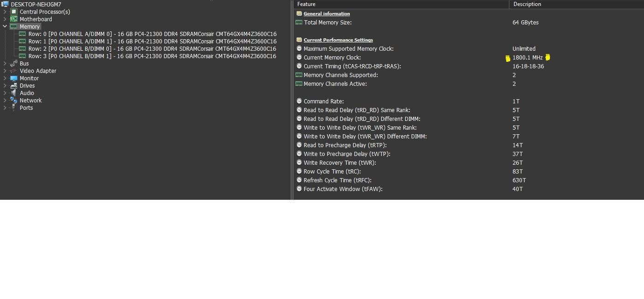Image resolution: width=644 pixels, height=299 pixels.
Task: Click the Central Processor(s) chip icon
Action: pos(14,12)
